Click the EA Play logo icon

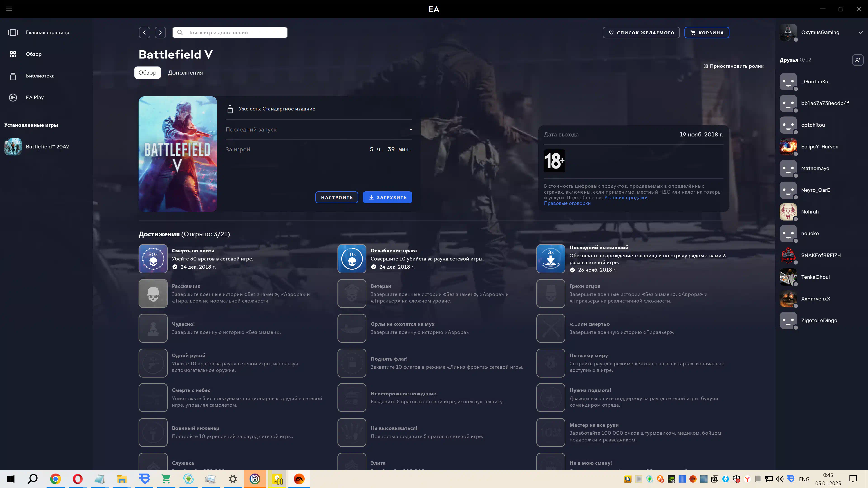point(13,98)
